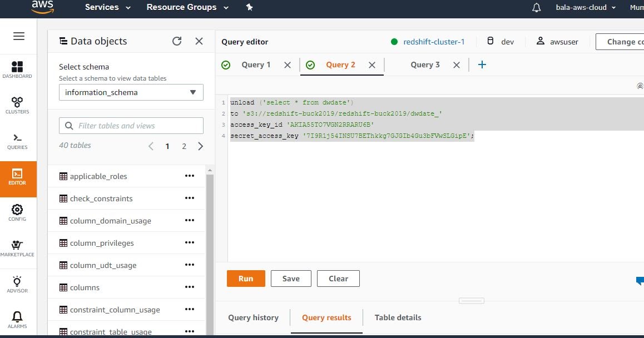This screenshot has height=338, width=644.
Task: Clear the query editor contents
Action: click(338, 279)
